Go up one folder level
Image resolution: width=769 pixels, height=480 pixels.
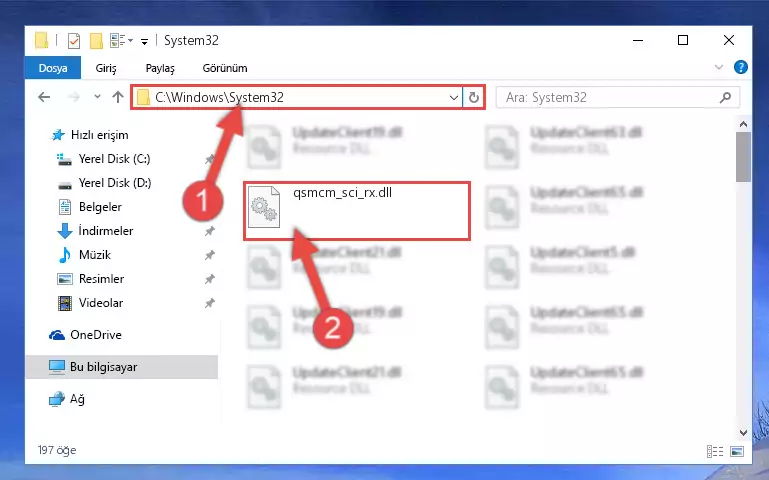pos(118,97)
